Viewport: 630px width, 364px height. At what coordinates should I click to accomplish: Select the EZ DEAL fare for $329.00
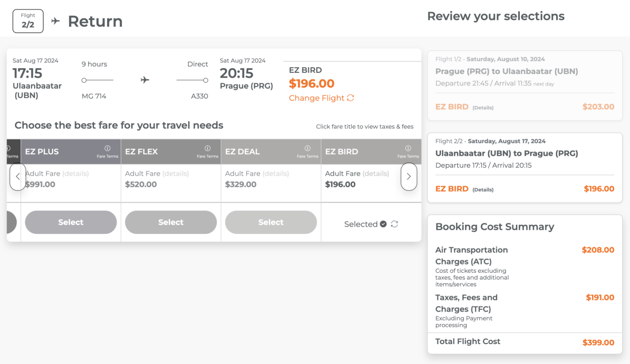pos(271,222)
